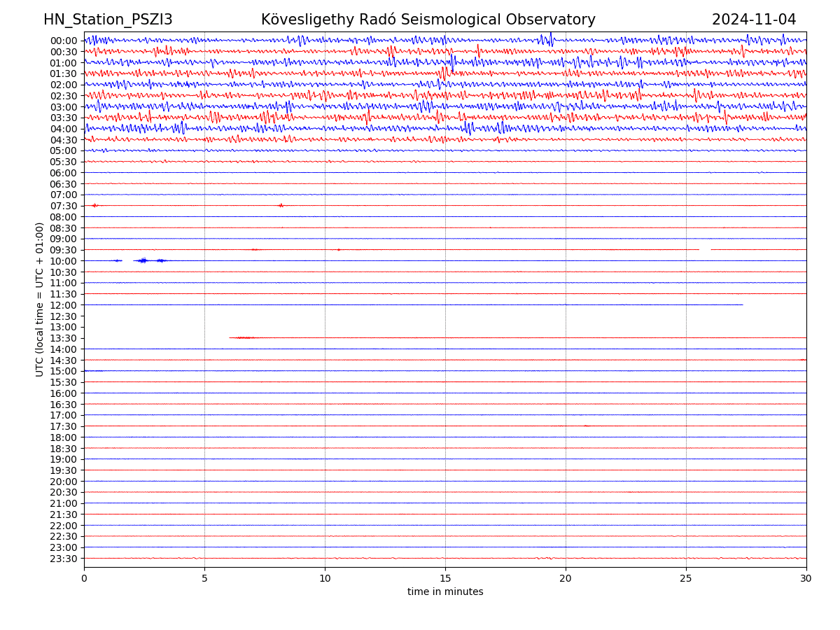Select the 07:30 row time label
840x630 pixels.
[63, 206]
